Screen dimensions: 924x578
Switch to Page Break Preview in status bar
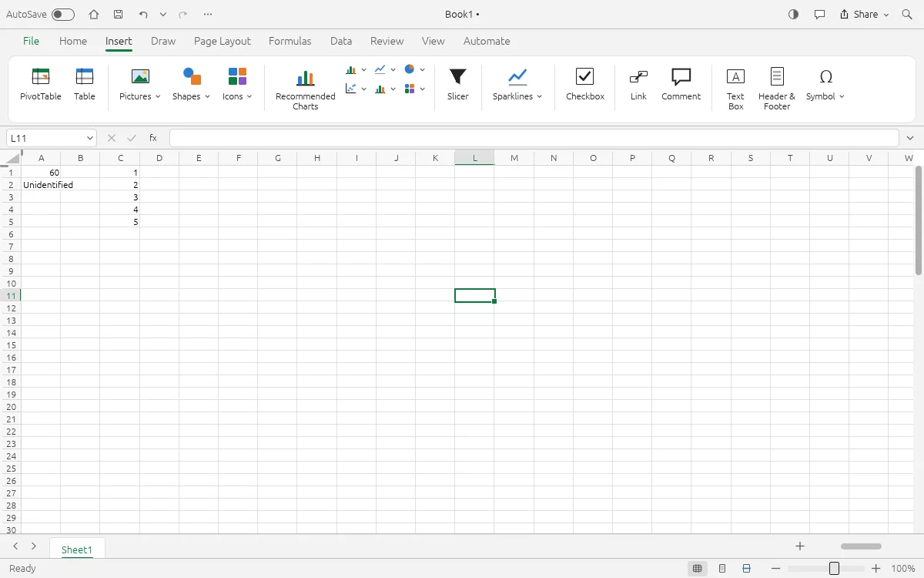pyautogui.click(x=746, y=569)
